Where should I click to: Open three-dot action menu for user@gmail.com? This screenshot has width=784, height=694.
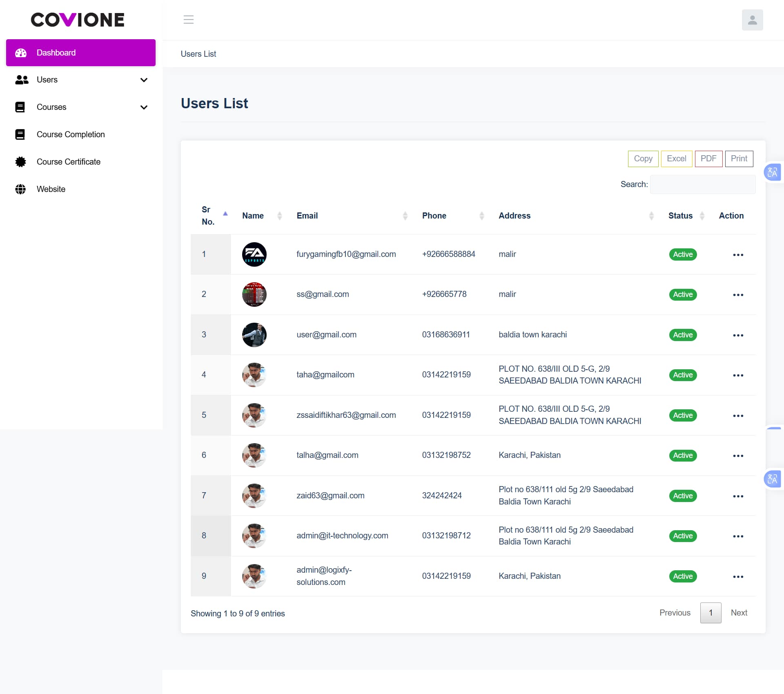[x=737, y=335]
